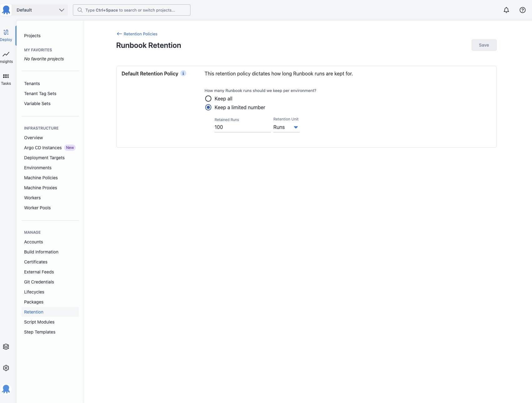532x403 pixels.
Task: Open Accounts page
Action: click(x=33, y=242)
